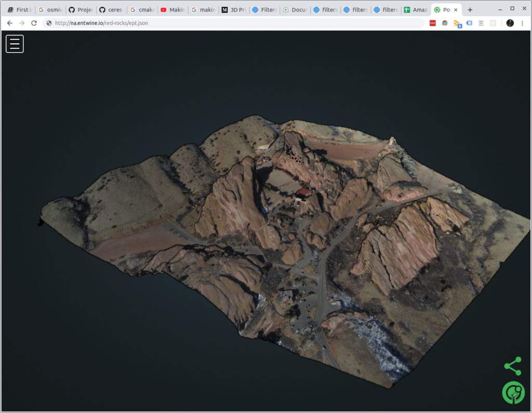Click the forward navigation arrow
The image size is (532, 413).
[21, 23]
